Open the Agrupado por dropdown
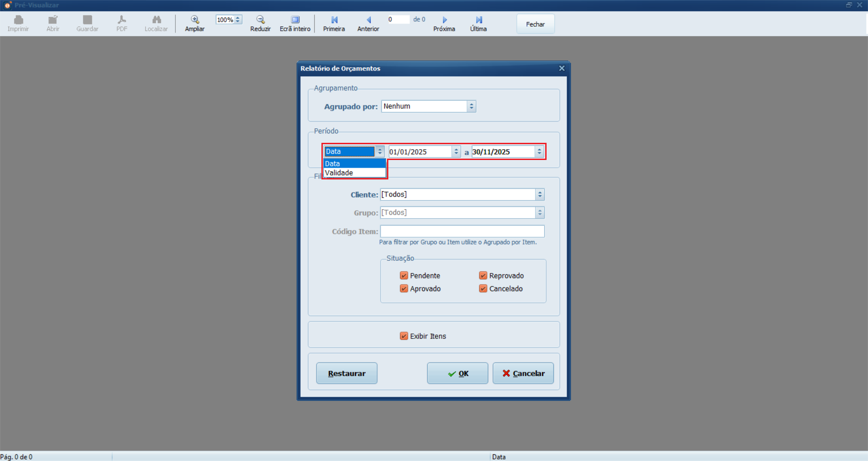The width and height of the screenshot is (868, 461). coord(471,106)
